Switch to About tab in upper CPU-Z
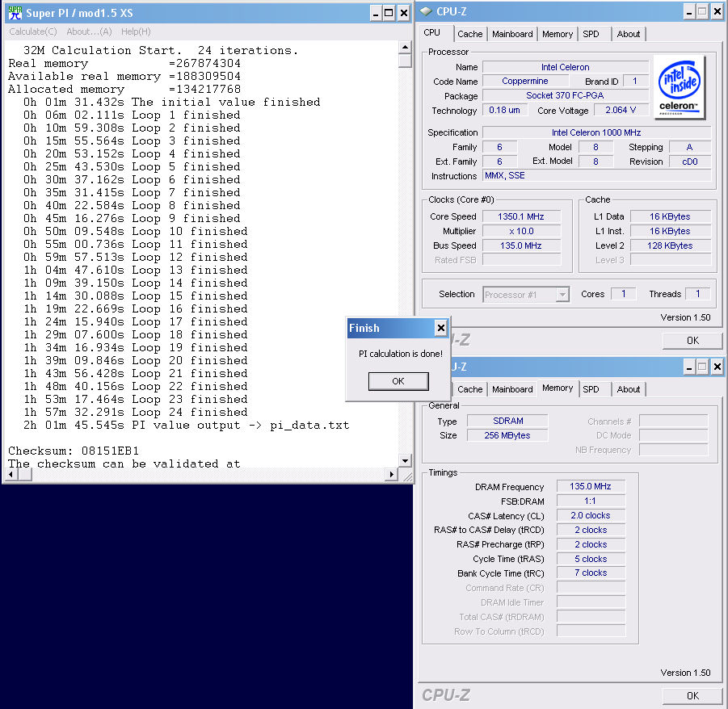This screenshot has height=709, width=728. 628,34
